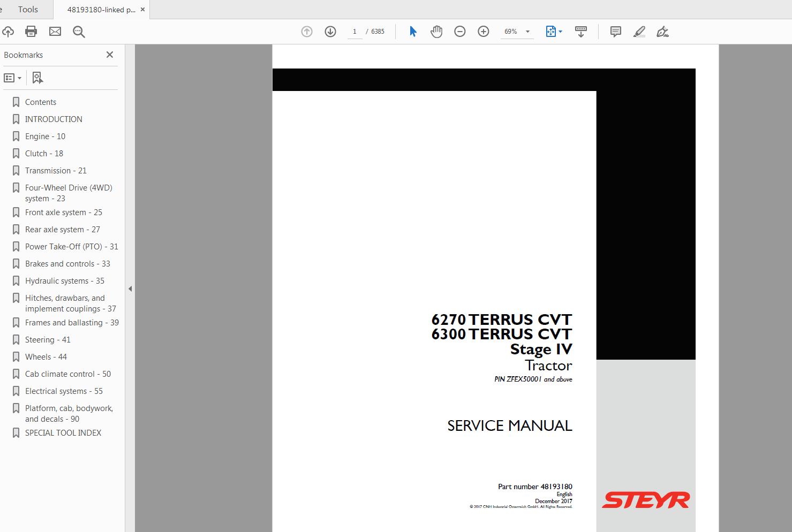The image size is (792, 532).
Task: Go to next page with down arrow
Action: click(x=330, y=31)
